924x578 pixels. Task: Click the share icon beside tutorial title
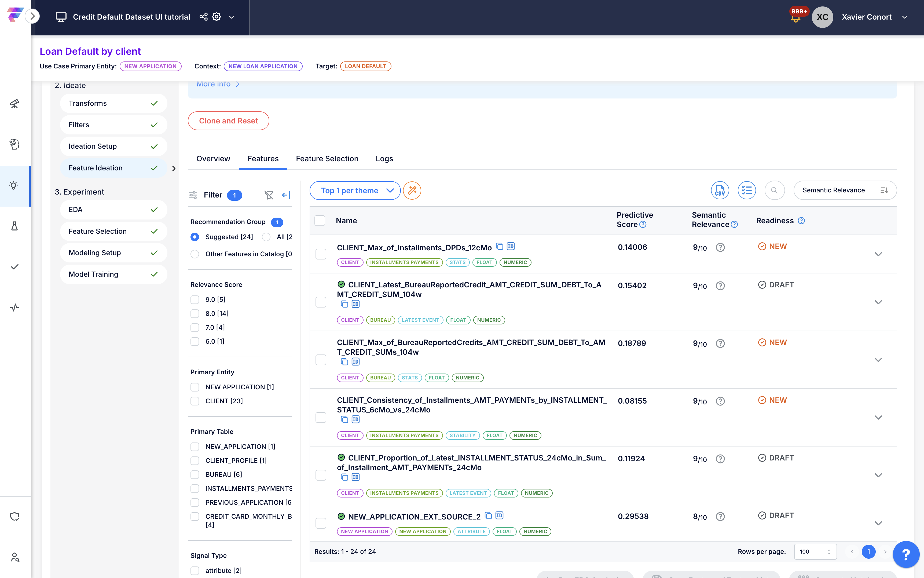point(204,17)
